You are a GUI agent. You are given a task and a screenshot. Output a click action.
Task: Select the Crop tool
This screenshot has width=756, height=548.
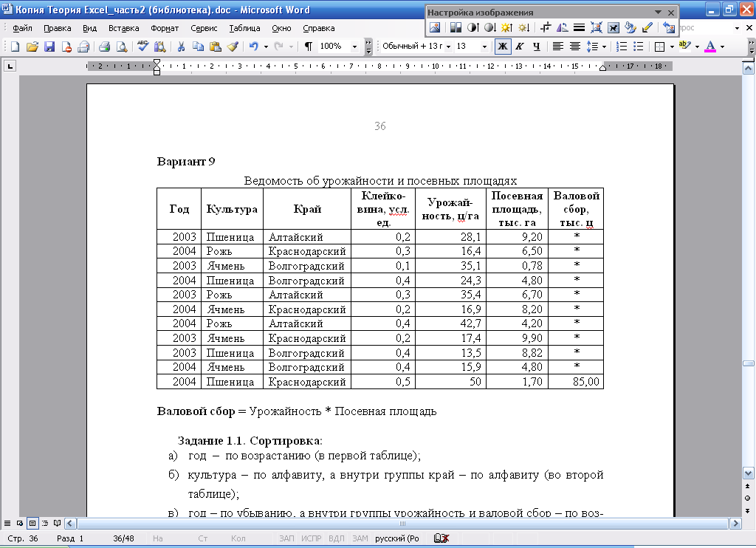pos(546,27)
